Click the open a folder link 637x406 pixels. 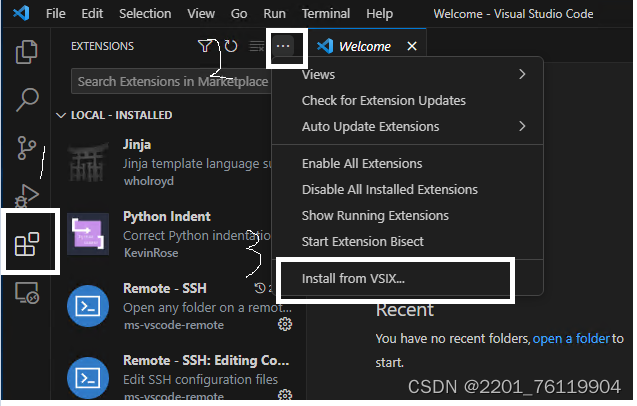pos(571,338)
